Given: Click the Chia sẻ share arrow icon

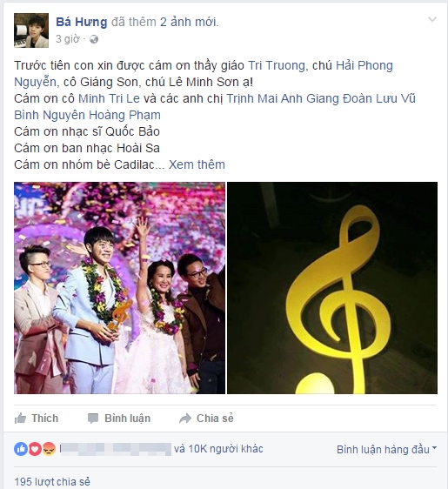Looking at the screenshot, I should coord(185,419).
